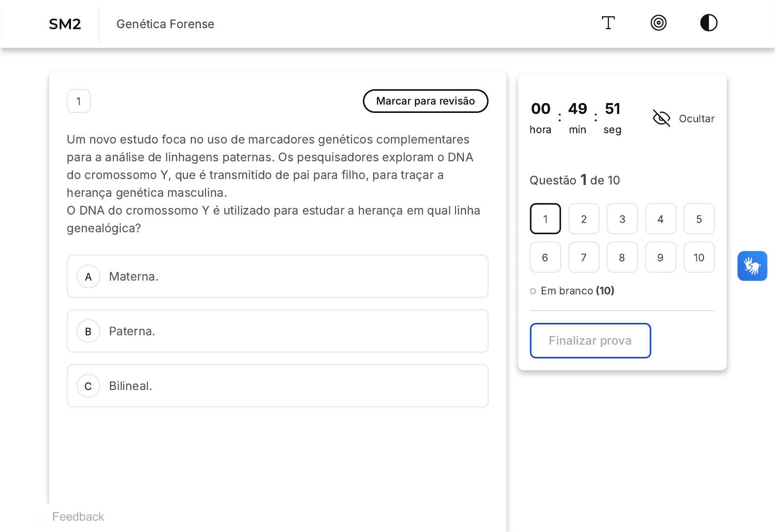This screenshot has width=775, height=532.
Task: Click question 1 number badge
Action: point(79,102)
